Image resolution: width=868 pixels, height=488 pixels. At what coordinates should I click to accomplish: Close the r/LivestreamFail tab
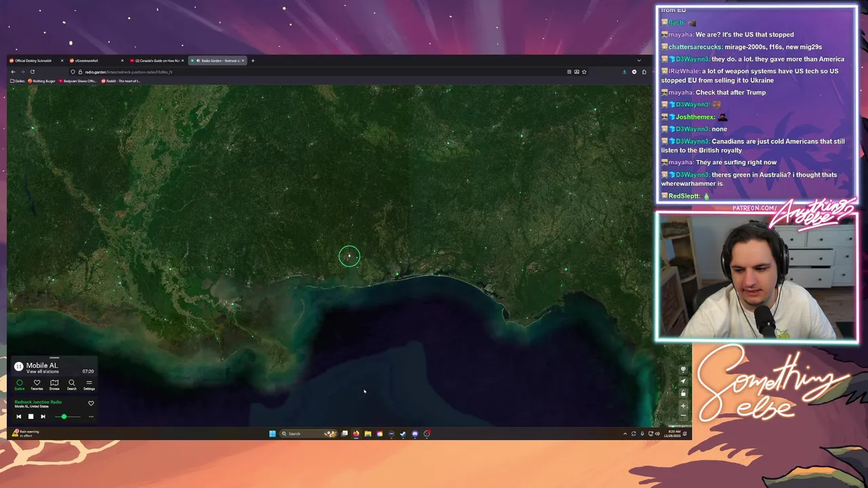[122, 60]
